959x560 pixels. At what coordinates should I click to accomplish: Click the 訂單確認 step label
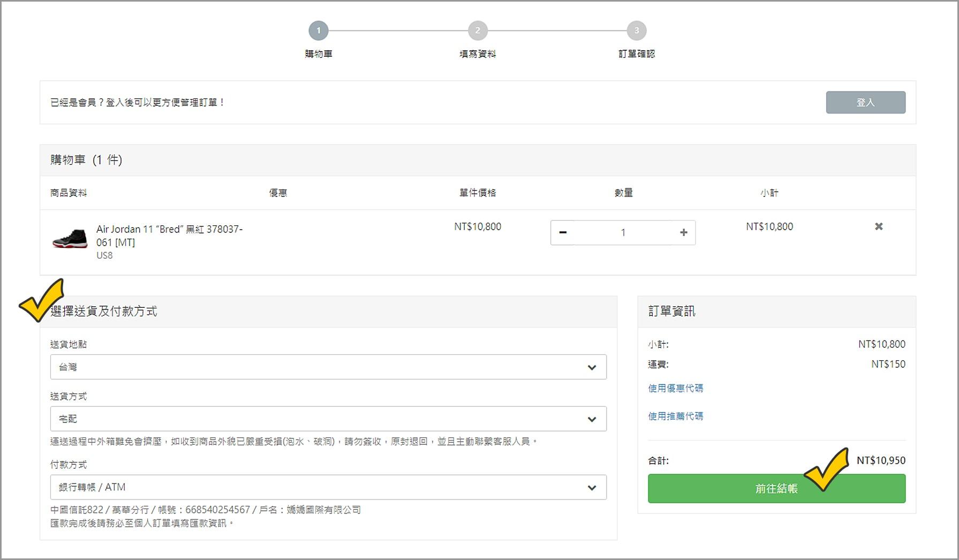(637, 54)
